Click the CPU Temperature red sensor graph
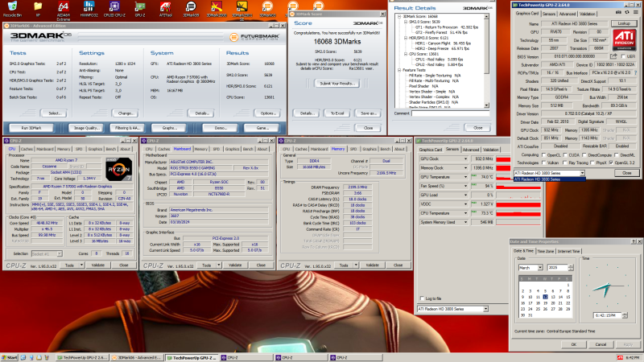The width and height of the screenshot is (644, 362). pyautogui.click(x=518, y=213)
